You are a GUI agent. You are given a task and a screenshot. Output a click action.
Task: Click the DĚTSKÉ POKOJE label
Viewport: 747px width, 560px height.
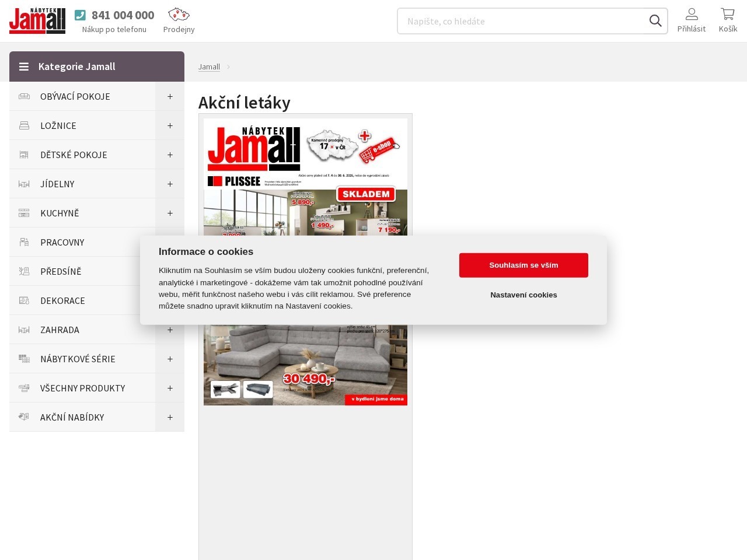[74, 155]
